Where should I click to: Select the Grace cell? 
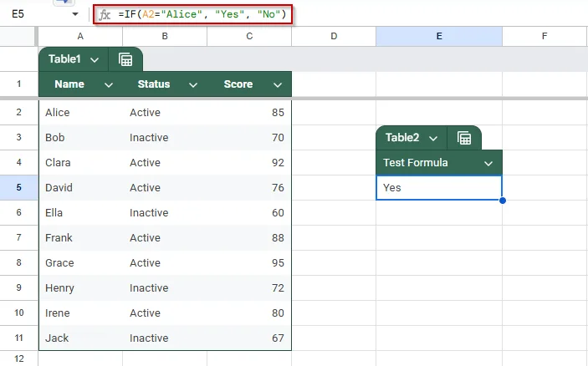80,263
